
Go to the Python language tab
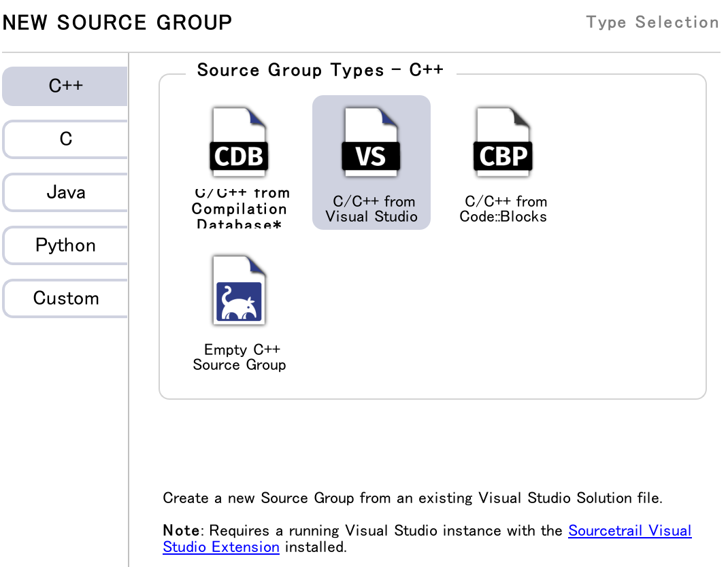[x=65, y=245]
